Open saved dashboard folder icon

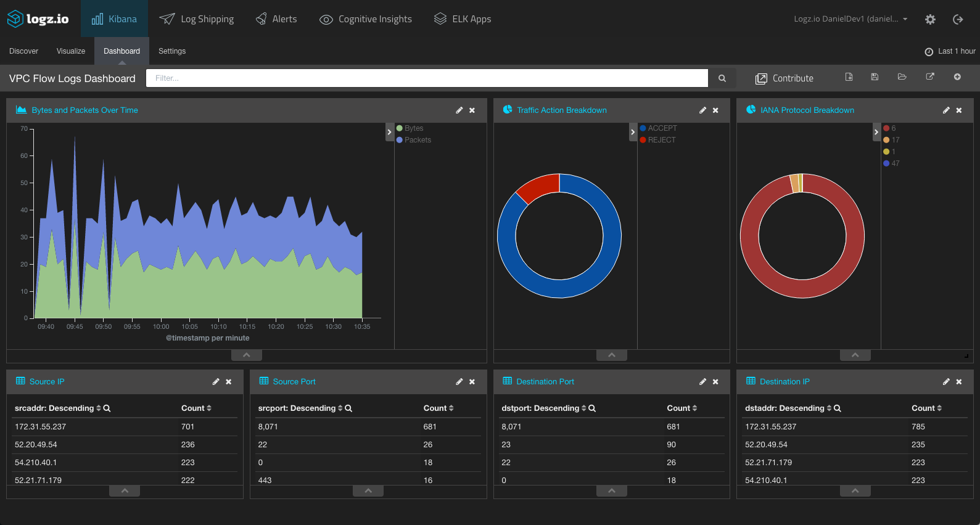coord(902,77)
